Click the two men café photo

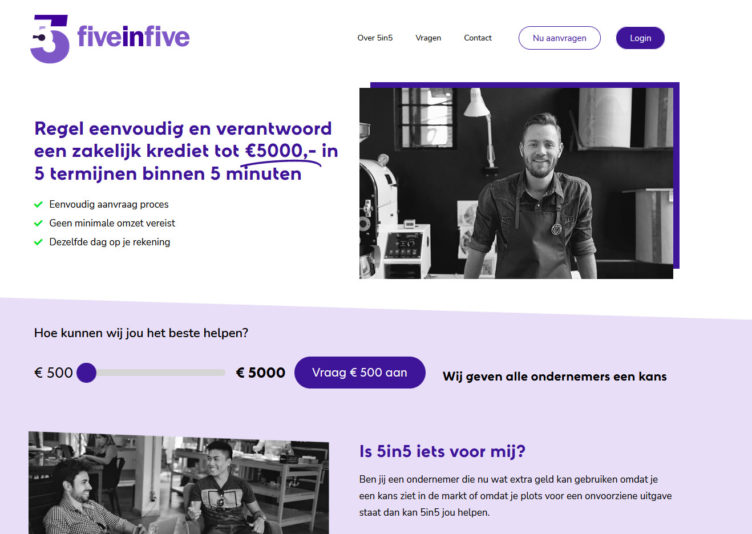pos(179,484)
